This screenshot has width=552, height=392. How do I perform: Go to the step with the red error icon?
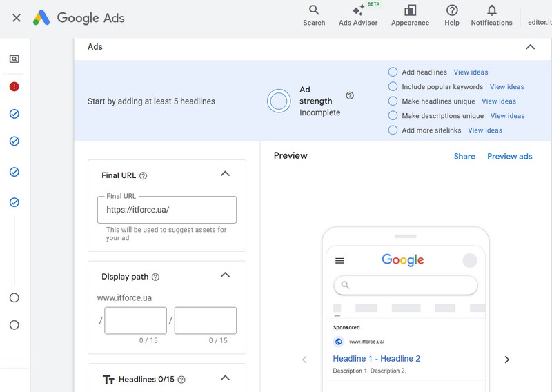pos(14,86)
